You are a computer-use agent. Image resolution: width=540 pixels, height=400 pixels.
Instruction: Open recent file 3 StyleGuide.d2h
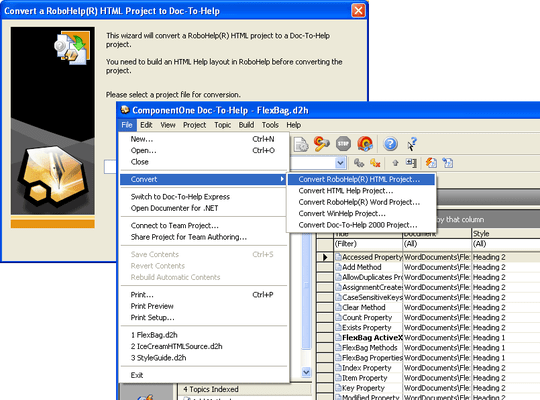pos(203,358)
